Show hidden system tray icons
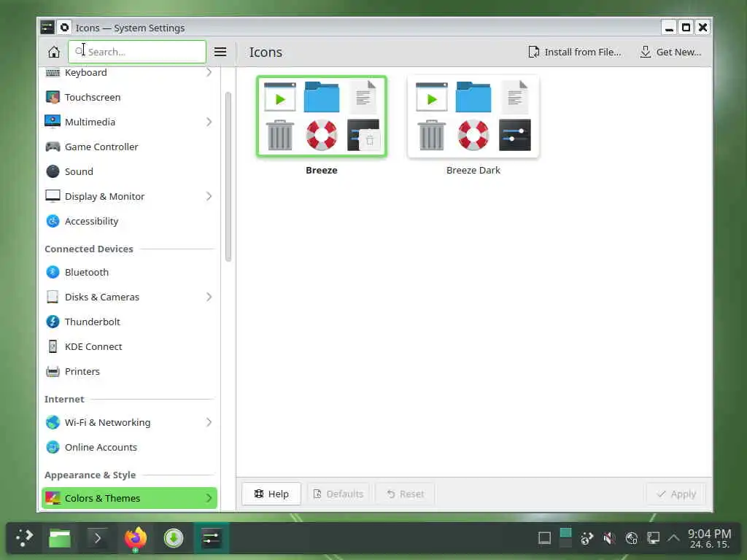This screenshot has height=560, width=747. coord(673,538)
